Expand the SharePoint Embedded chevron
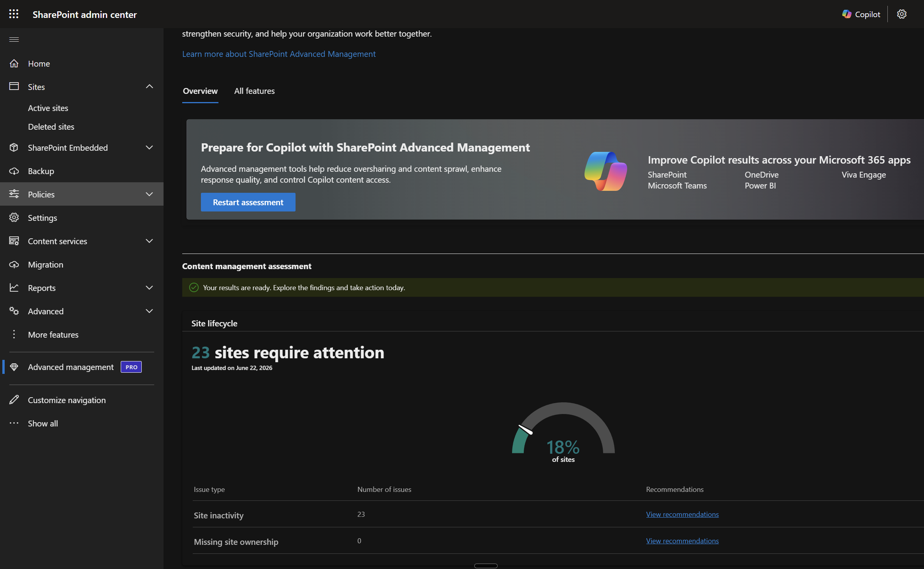 150,148
